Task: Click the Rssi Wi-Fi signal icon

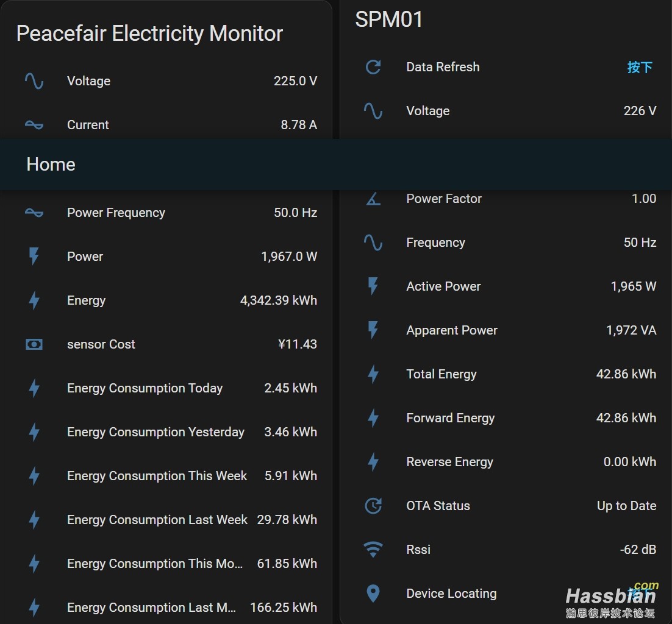Action: point(373,550)
